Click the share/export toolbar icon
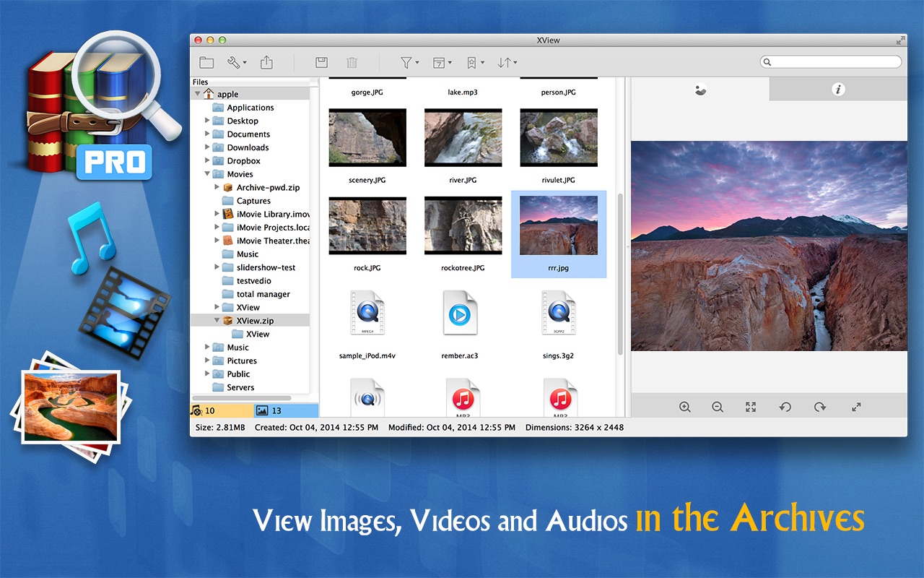Image resolution: width=924 pixels, height=578 pixels. [x=266, y=63]
